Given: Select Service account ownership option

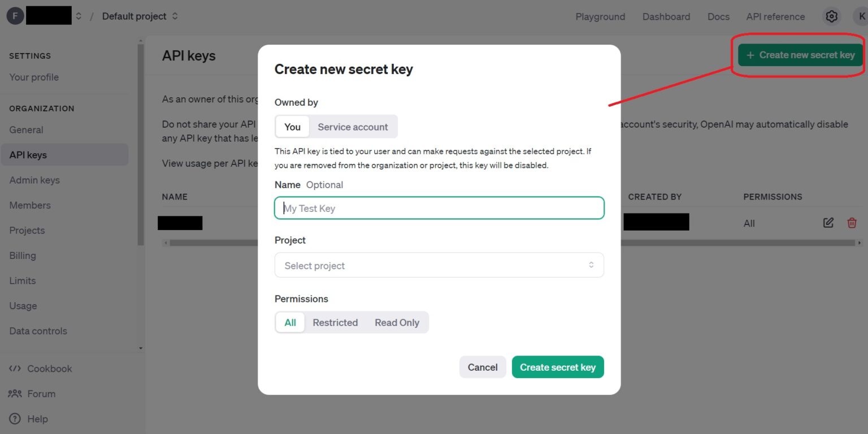Looking at the screenshot, I should coord(353,127).
